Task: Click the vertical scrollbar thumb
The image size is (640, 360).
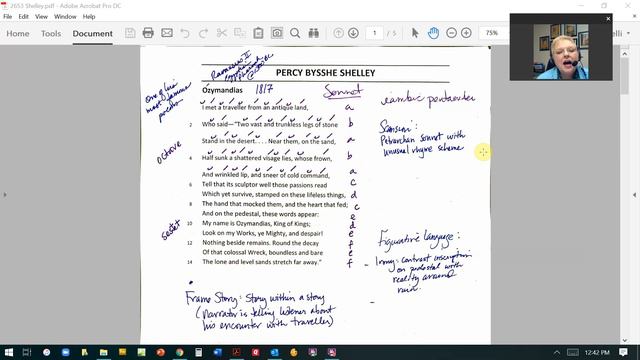Action: click(x=624, y=76)
